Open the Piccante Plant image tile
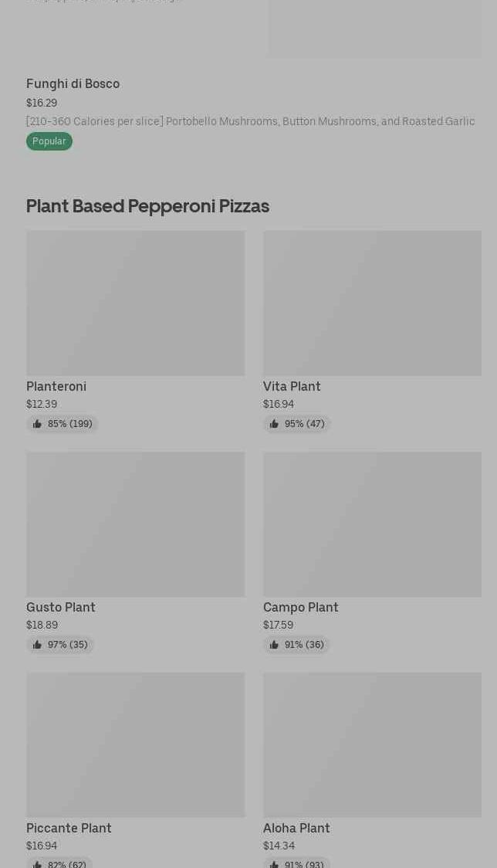This screenshot has width=497, height=868. [135, 744]
